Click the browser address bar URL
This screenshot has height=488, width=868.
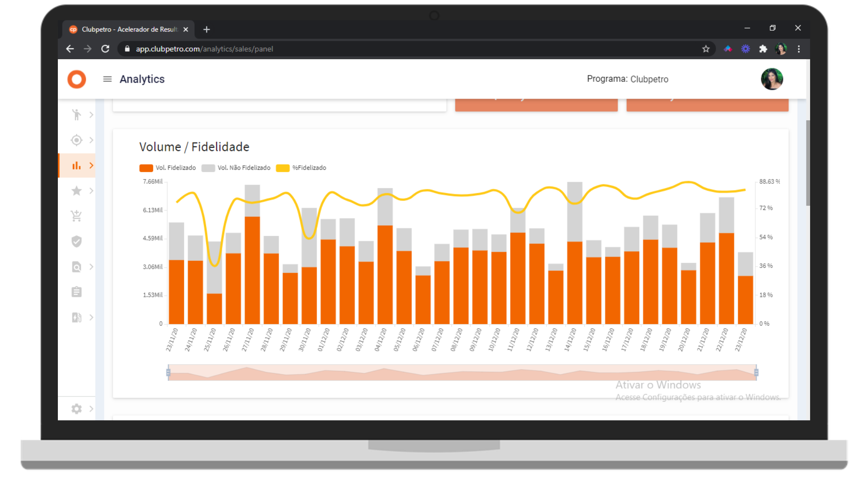pyautogui.click(x=204, y=49)
